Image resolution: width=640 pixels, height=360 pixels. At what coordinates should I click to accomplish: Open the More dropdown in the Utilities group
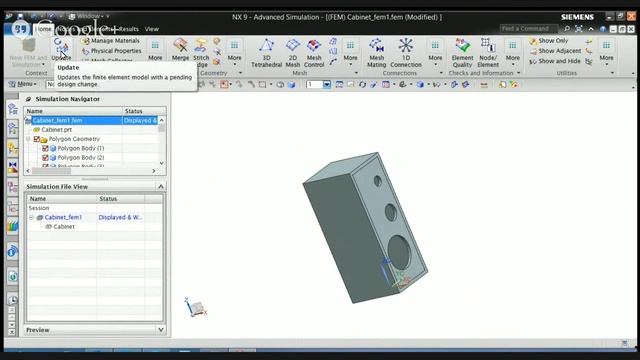click(x=607, y=53)
